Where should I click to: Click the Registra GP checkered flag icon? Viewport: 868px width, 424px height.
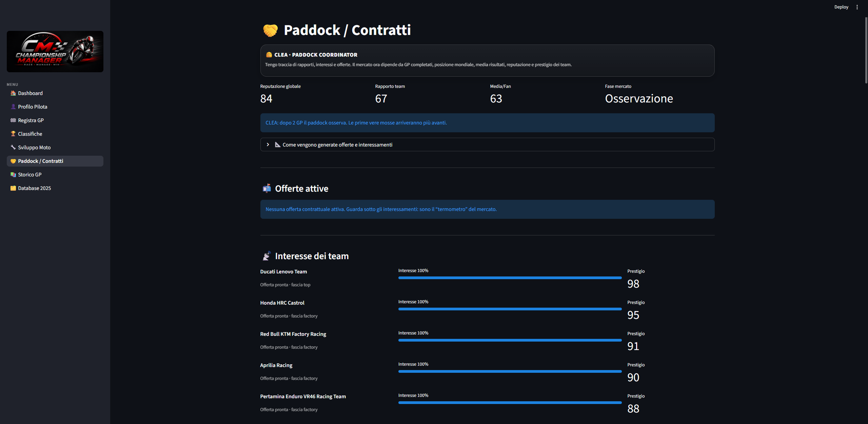point(13,120)
